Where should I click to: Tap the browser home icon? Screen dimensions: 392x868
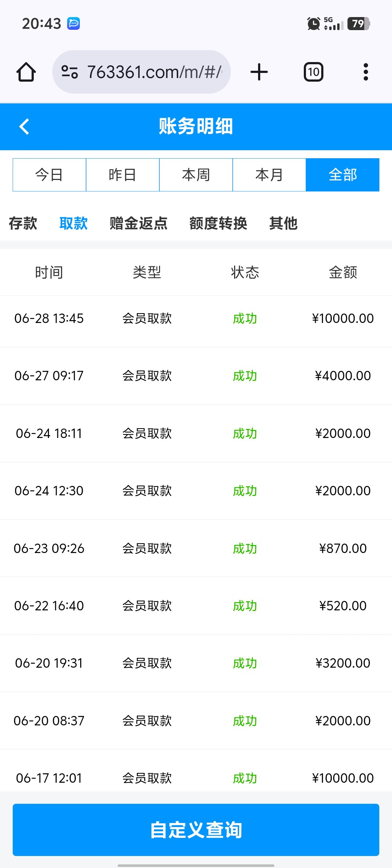coord(26,72)
